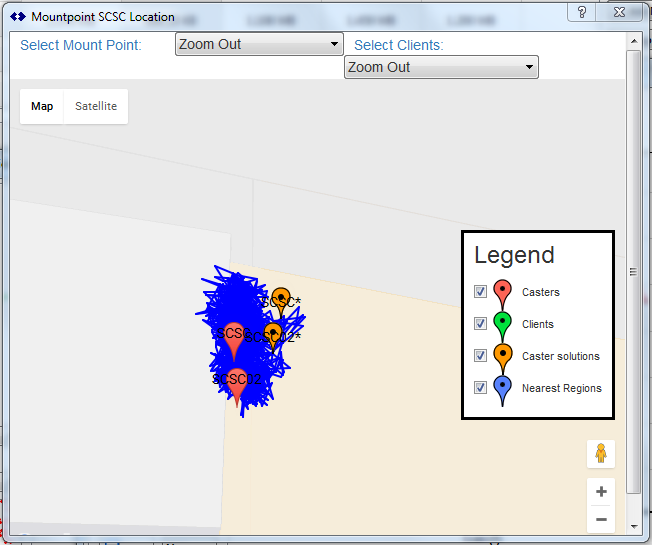
Task: Toggle the Caster solutions checkbox
Action: tap(480, 355)
